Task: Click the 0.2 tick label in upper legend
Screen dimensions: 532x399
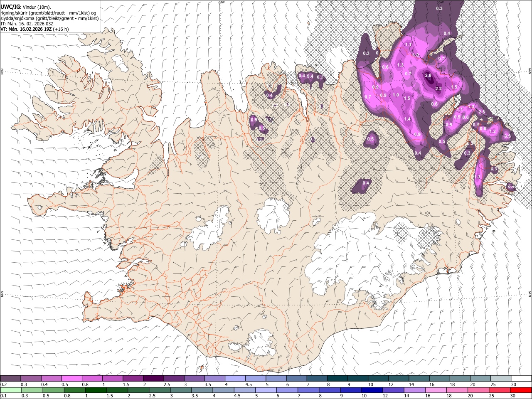Action: pyautogui.click(x=3, y=384)
